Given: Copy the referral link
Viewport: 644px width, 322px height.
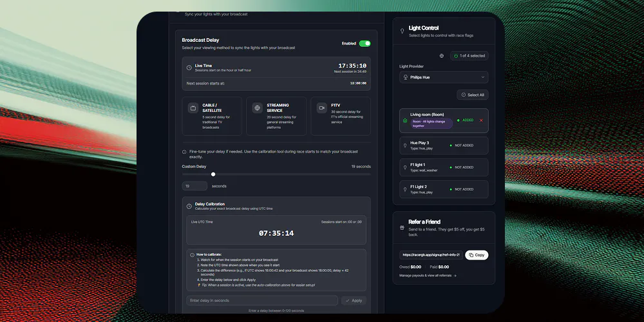Looking at the screenshot, I should point(477,255).
